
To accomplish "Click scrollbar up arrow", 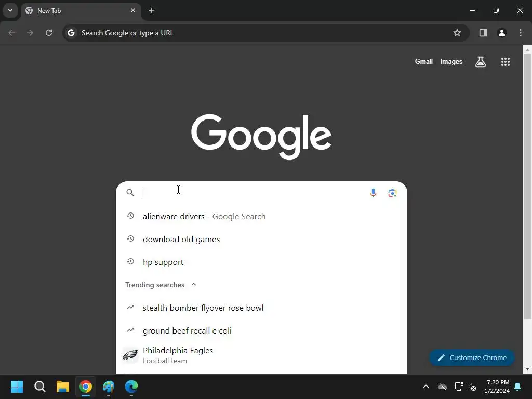I will coord(527,49).
